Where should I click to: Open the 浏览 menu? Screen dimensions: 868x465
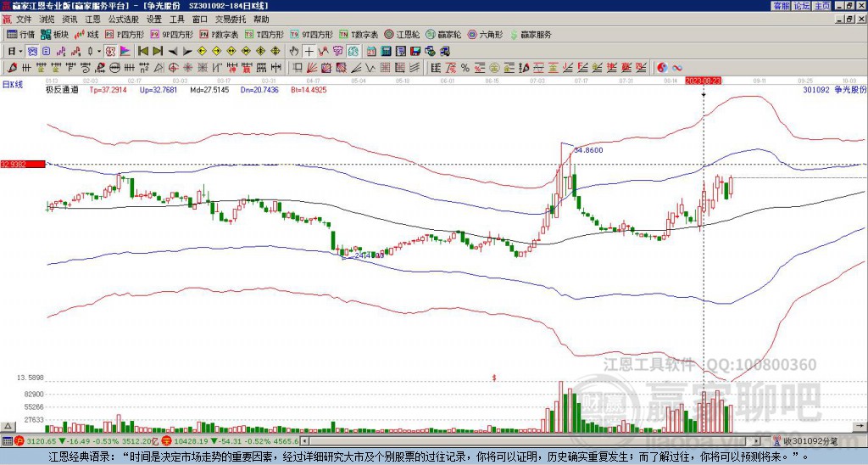47,20
